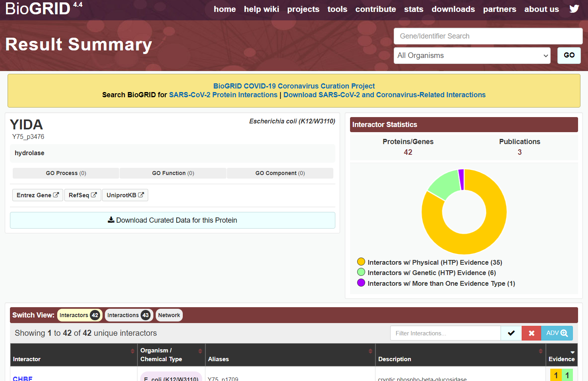588x381 pixels.
Task: Open BioGRID COVID-19 Coronavirus Curation Project
Action: (x=294, y=86)
